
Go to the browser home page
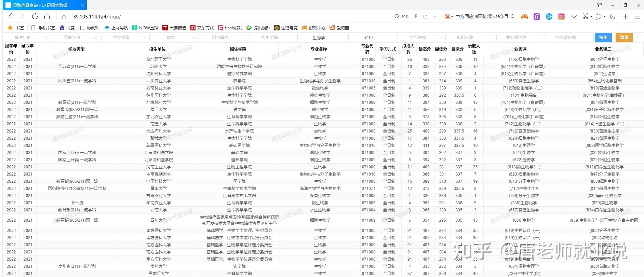tap(47, 16)
